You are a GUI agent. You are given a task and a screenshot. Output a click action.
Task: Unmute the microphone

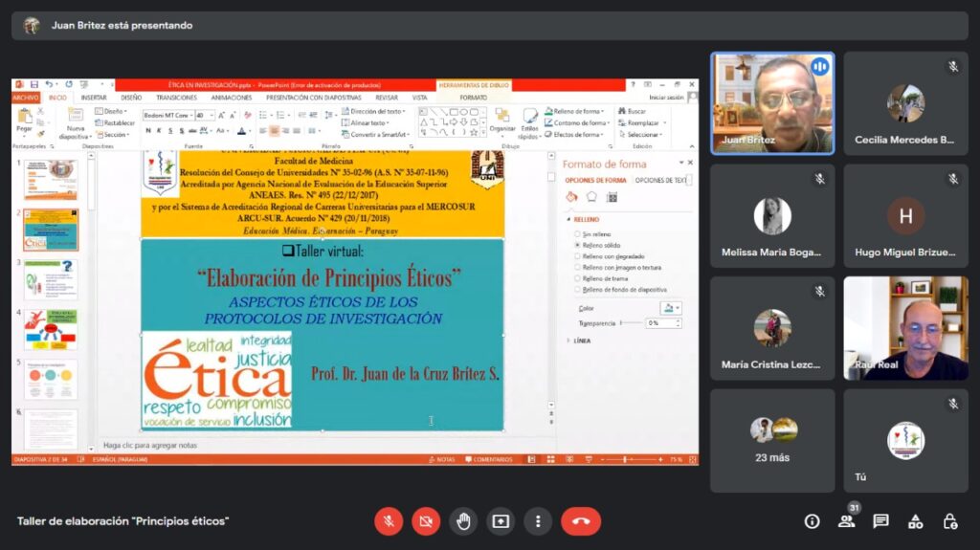389,521
